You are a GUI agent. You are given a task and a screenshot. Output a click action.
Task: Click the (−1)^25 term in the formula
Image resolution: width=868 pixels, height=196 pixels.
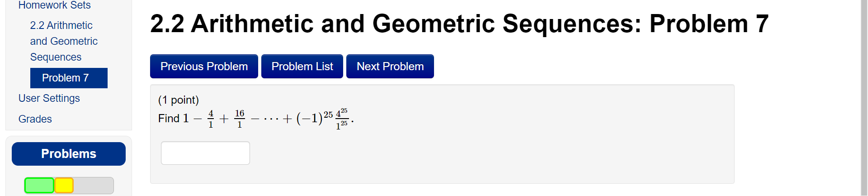pyautogui.click(x=314, y=118)
